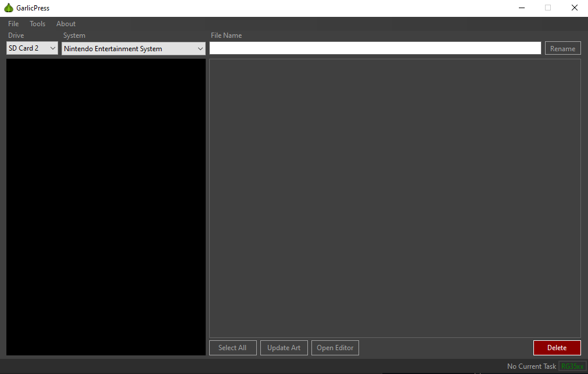Click the green RG35xx device status indicator
This screenshot has width=588, height=374.
572,366
